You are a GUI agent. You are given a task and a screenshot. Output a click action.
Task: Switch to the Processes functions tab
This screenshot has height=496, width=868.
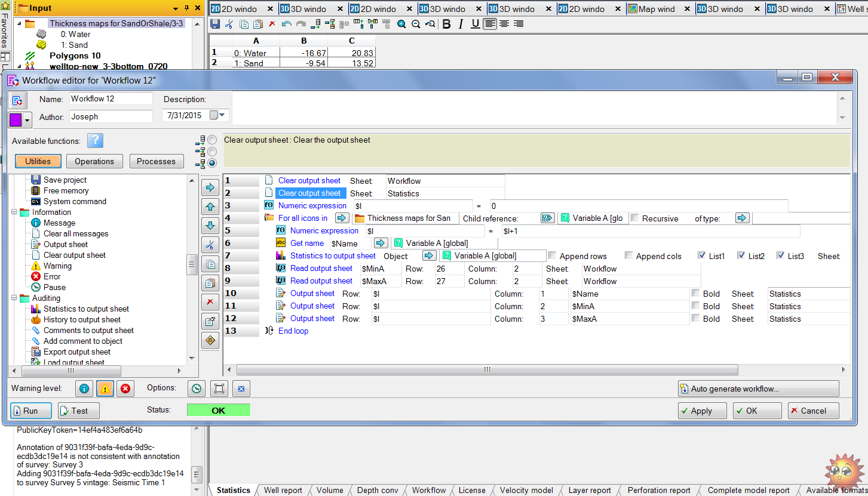[x=157, y=161]
